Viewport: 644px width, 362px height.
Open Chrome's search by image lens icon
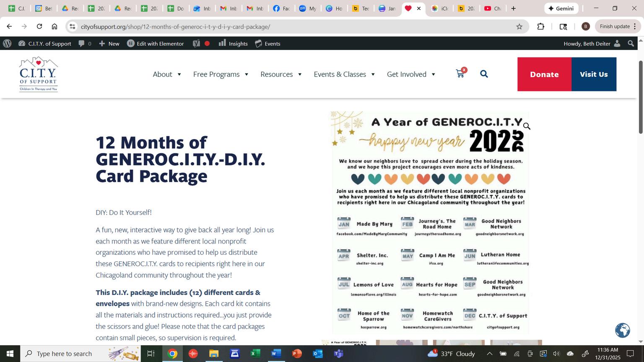[x=563, y=26]
